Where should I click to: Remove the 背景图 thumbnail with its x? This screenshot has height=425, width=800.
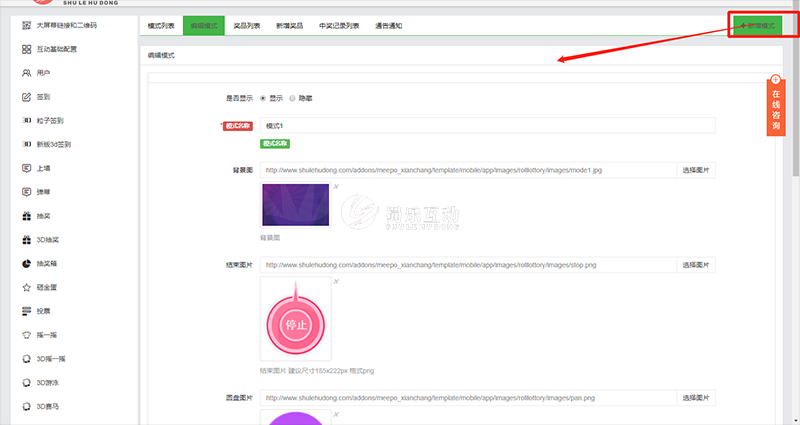coord(336,187)
